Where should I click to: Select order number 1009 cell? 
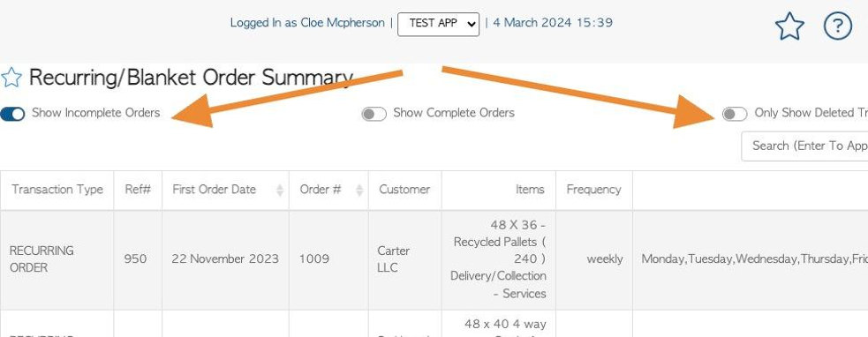click(x=328, y=259)
